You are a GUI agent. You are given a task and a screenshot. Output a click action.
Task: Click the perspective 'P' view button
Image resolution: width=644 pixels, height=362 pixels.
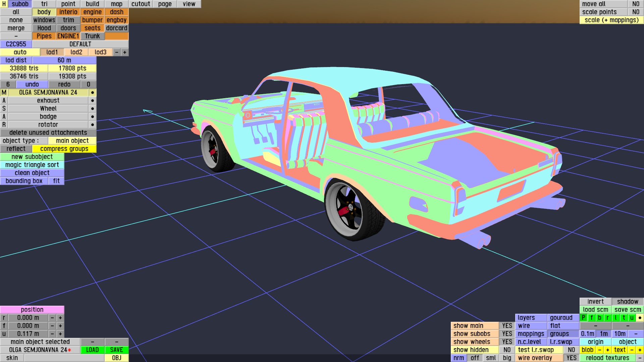584,318
